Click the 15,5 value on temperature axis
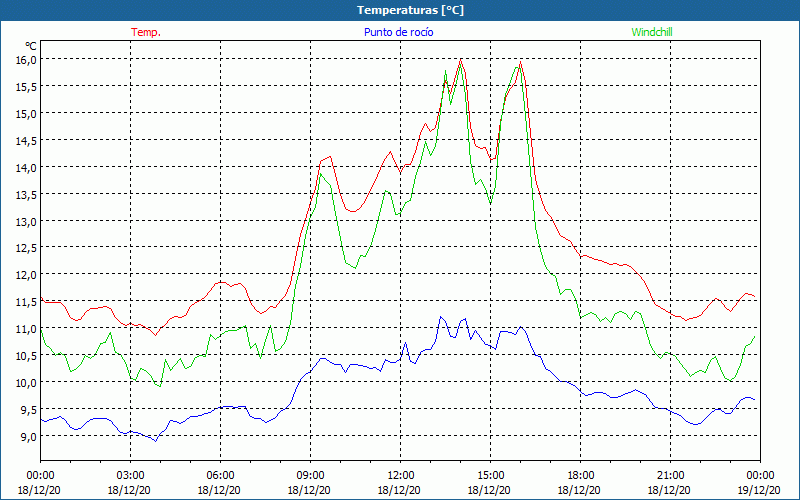The width and height of the screenshot is (800, 500). coord(27,87)
